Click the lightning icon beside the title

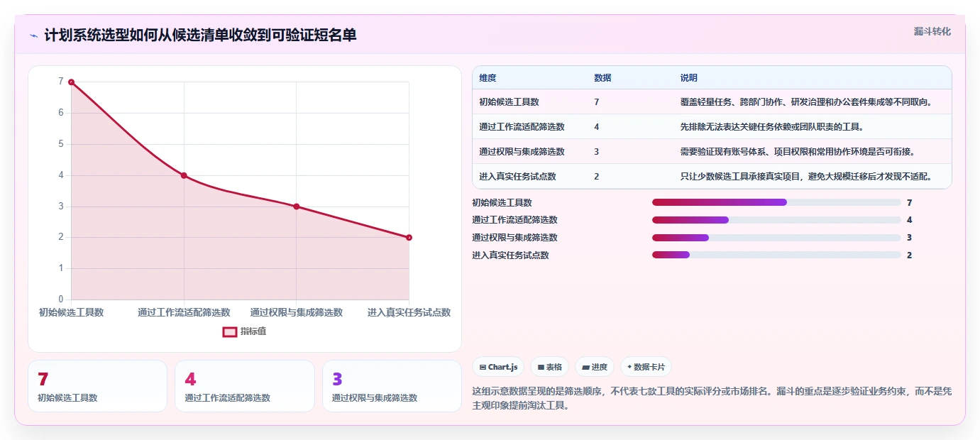[34, 35]
